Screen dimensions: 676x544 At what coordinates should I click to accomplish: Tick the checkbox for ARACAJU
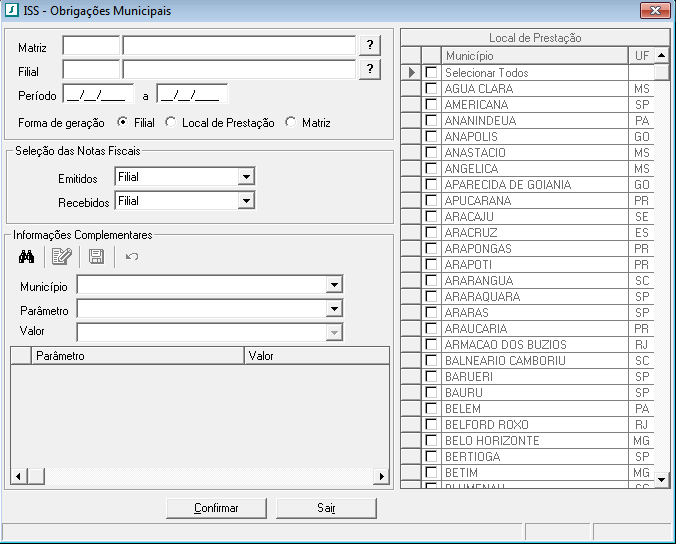[x=431, y=217]
